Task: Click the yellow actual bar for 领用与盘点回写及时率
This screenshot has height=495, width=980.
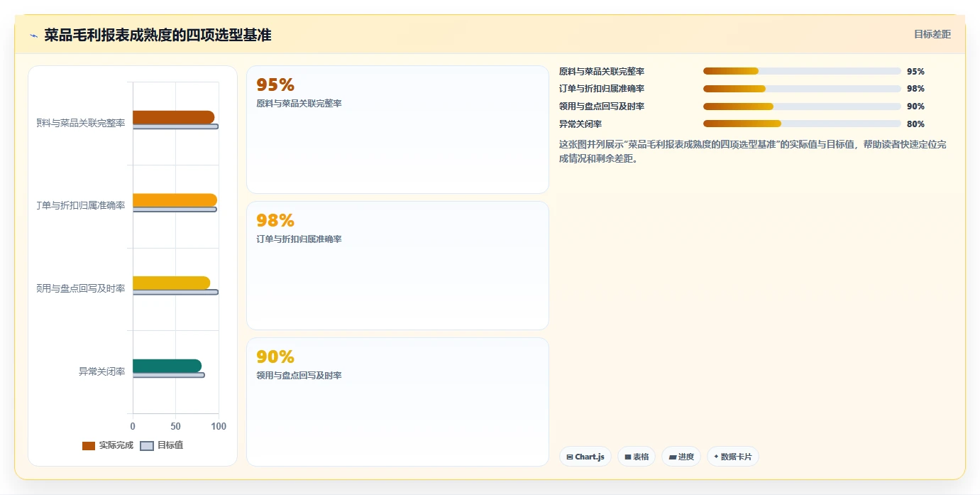Action: (171, 283)
